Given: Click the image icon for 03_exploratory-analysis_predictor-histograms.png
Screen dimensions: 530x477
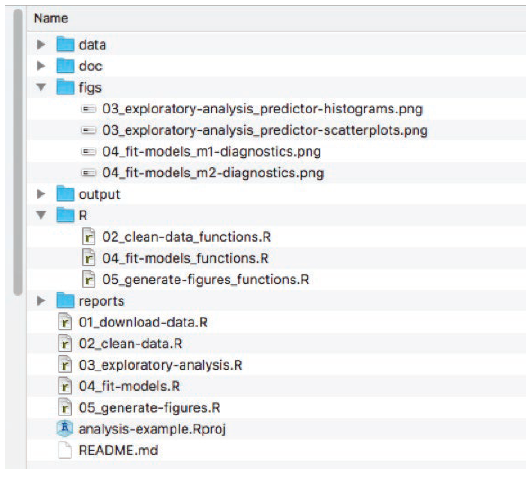Looking at the screenshot, I should click(89, 109).
